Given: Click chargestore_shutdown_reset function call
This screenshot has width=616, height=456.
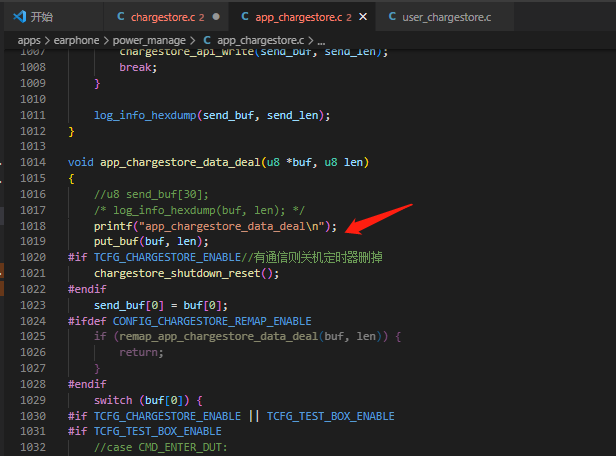Looking at the screenshot, I should 177,273.
